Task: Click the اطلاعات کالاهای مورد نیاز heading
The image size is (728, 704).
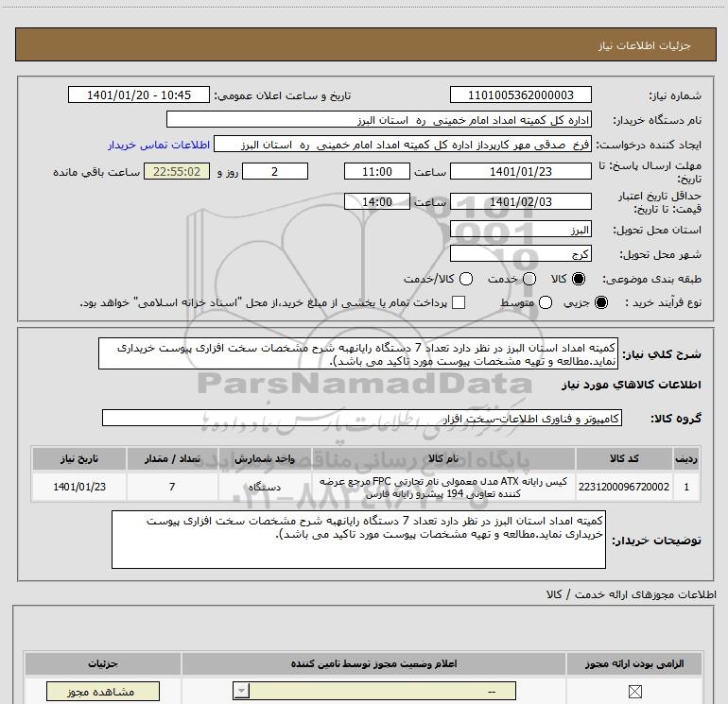Action: coord(632,386)
